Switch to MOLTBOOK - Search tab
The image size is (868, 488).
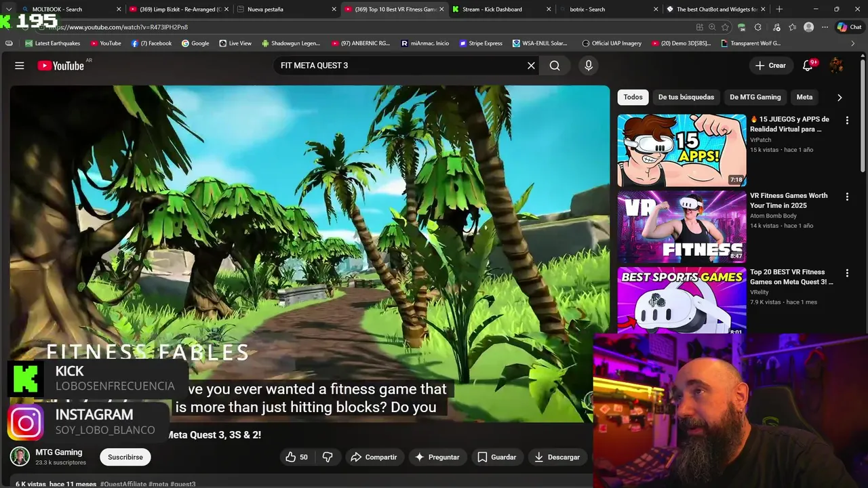(x=68, y=9)
